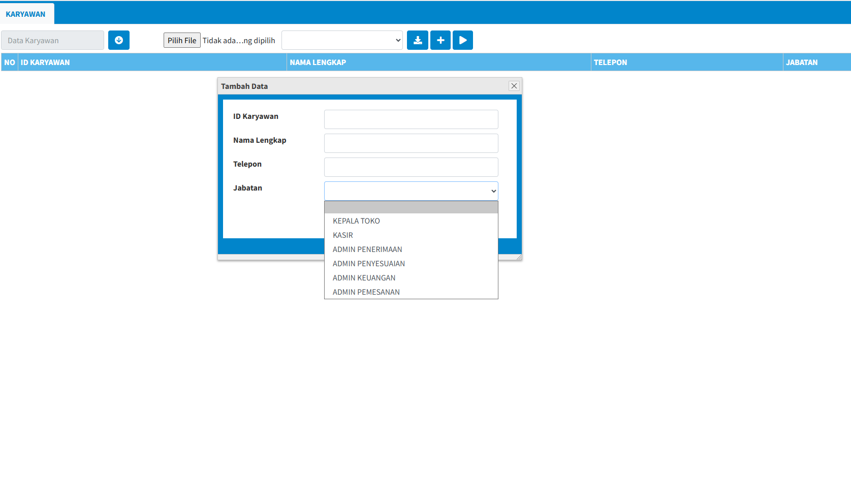Click the play triangle icon button

(463, 40)
